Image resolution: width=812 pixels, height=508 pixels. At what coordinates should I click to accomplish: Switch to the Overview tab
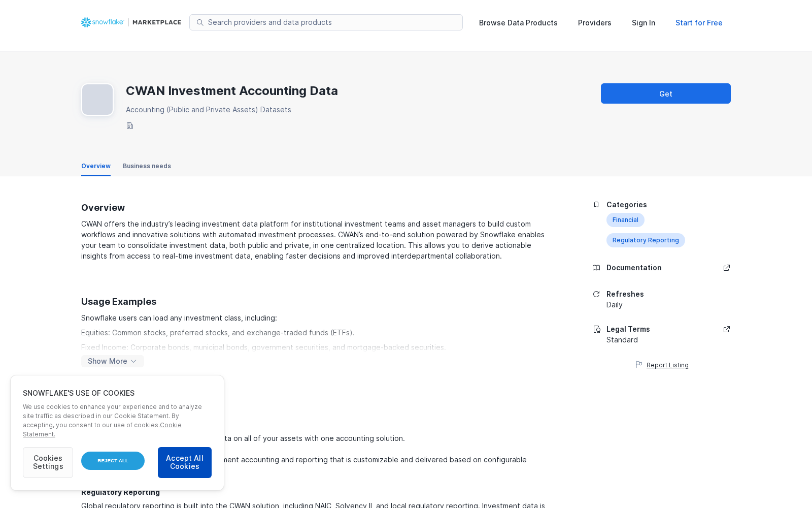coord(96,166)
